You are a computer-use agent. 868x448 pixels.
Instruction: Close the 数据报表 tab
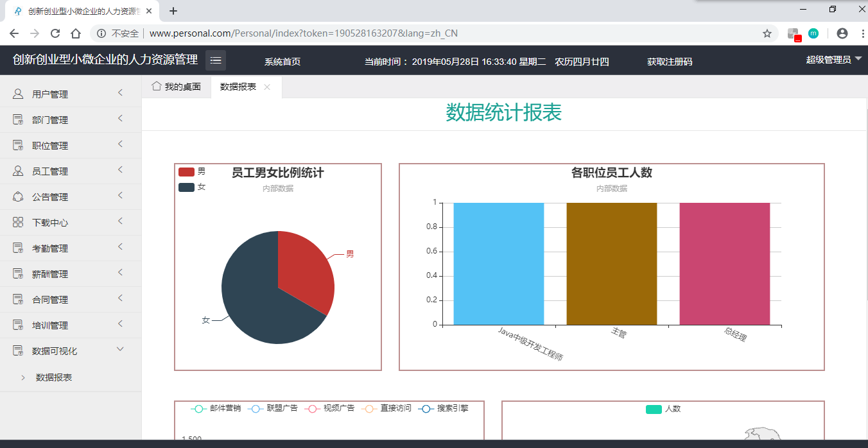pyautogui.click(x=267, y=87)
